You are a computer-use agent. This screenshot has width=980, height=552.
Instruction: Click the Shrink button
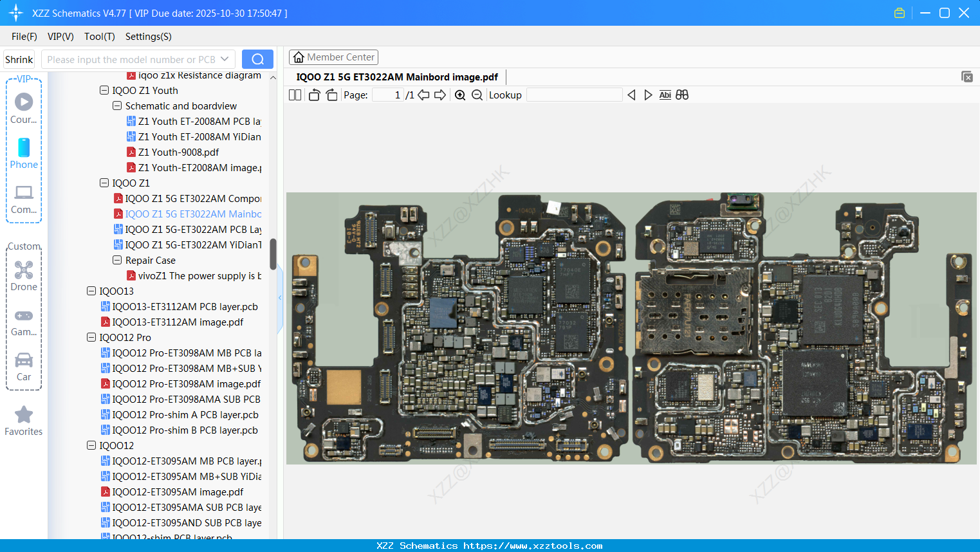19,59
